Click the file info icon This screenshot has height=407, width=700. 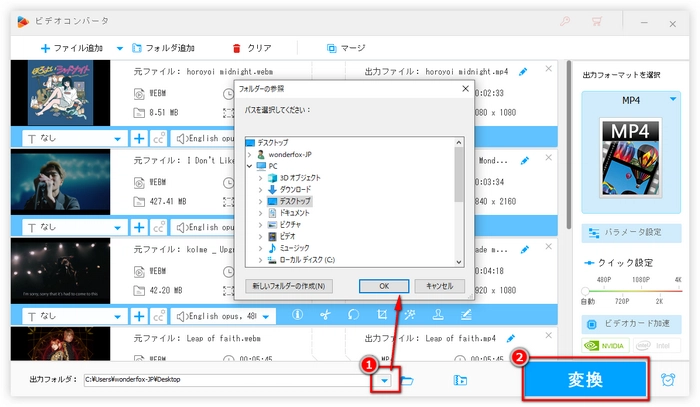tap(297, 315)
